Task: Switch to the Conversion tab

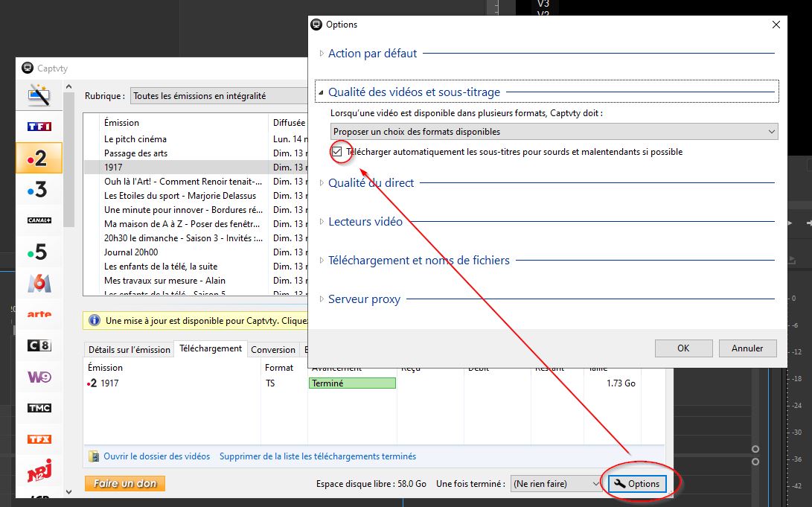Action: [272, 349]
